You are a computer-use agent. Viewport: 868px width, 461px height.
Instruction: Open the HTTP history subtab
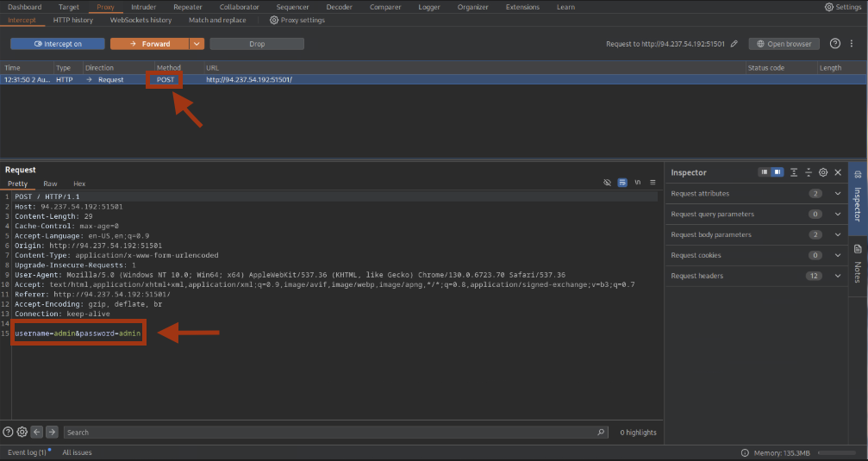[x=73, y=20]
